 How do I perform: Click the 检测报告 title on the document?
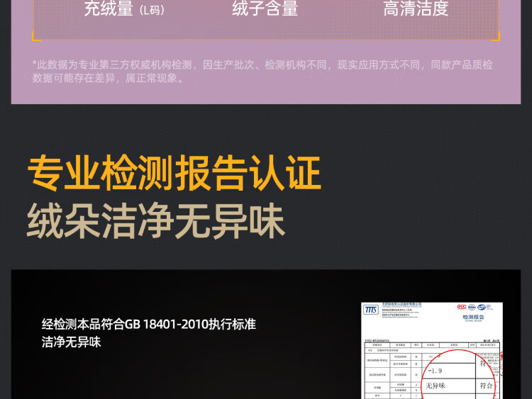474,318
